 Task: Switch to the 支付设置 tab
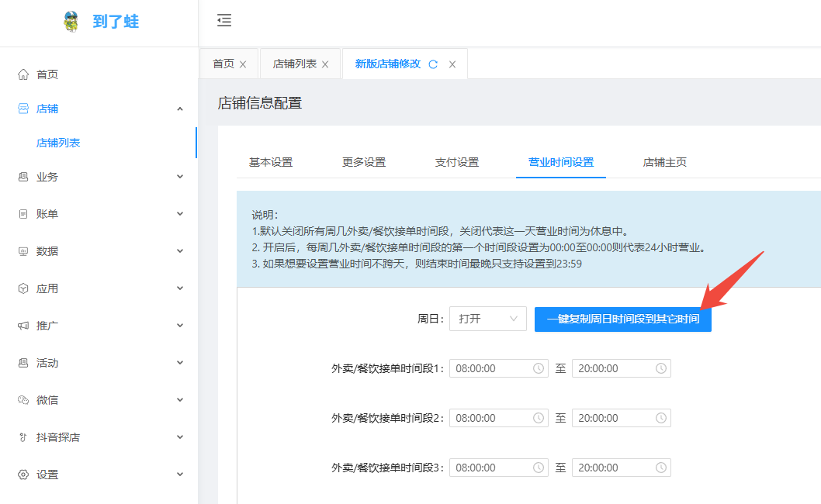pyautogui.click(x=457, y=162)
